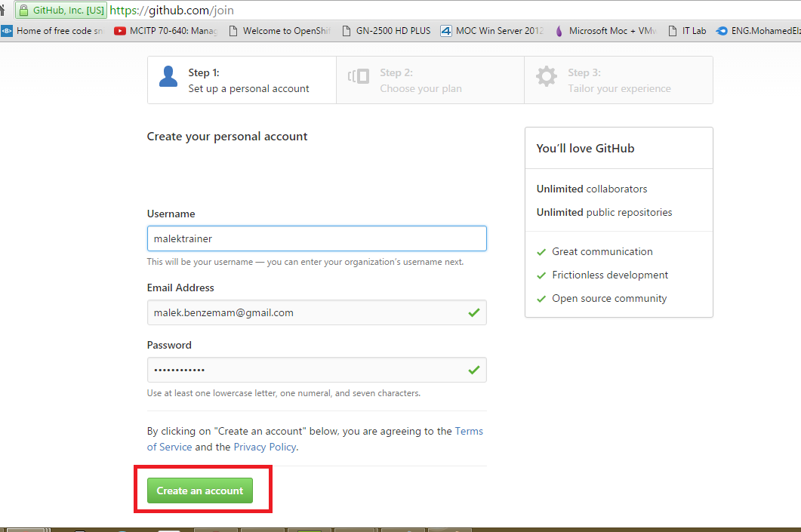Open Home of free code bookmark

(x=52, y=31)
